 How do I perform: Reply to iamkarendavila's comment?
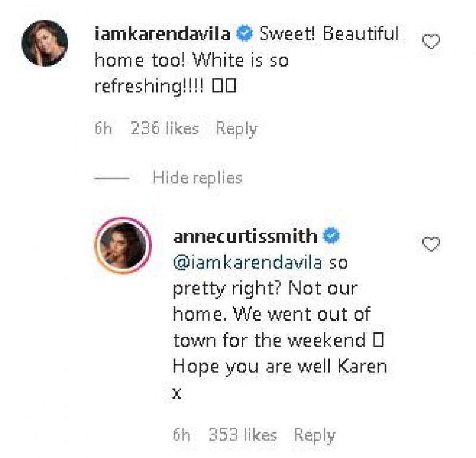pos(237,127)
